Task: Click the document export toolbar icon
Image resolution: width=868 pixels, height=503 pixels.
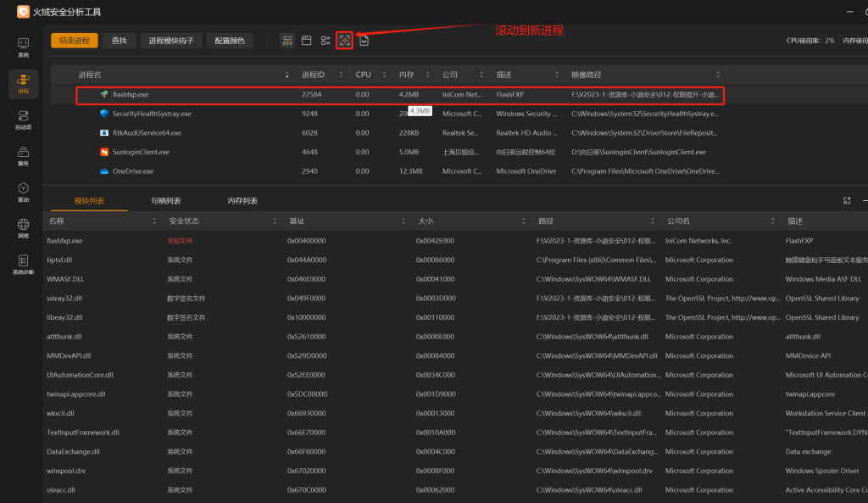Action: (364, 41)
